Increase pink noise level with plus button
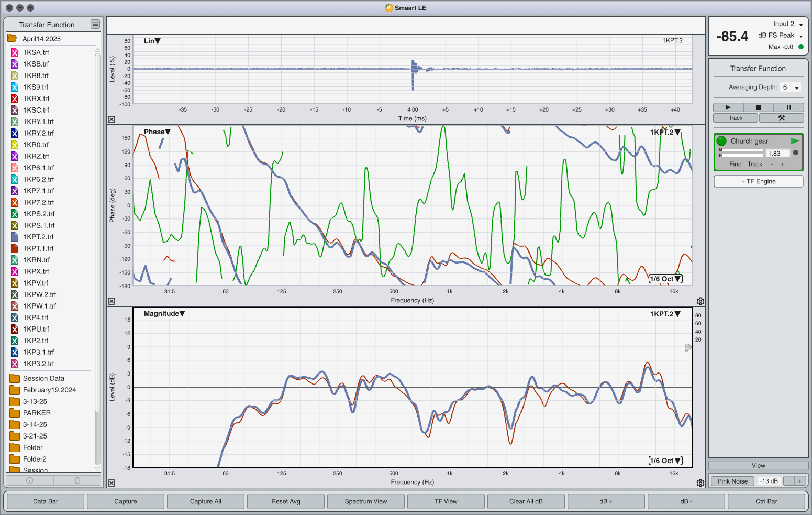This screenshot has height=515, width=812. [x=800, y=481]
